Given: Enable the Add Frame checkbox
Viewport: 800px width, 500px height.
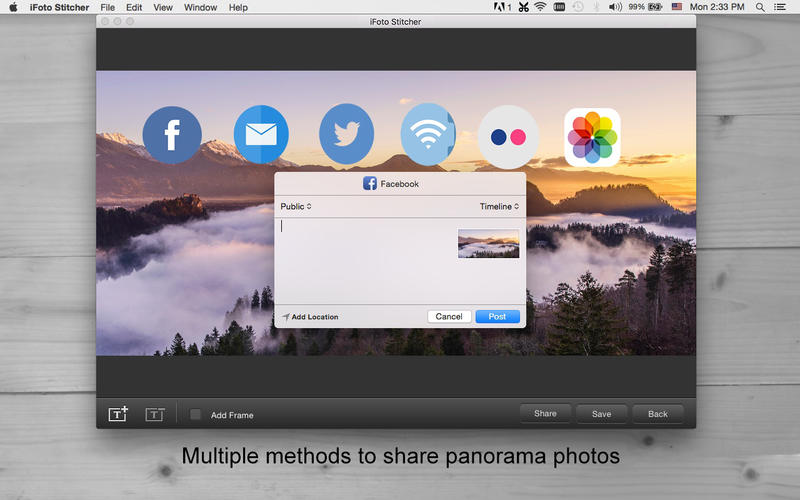Looking at the screenshot, I should tap(195, 414).
